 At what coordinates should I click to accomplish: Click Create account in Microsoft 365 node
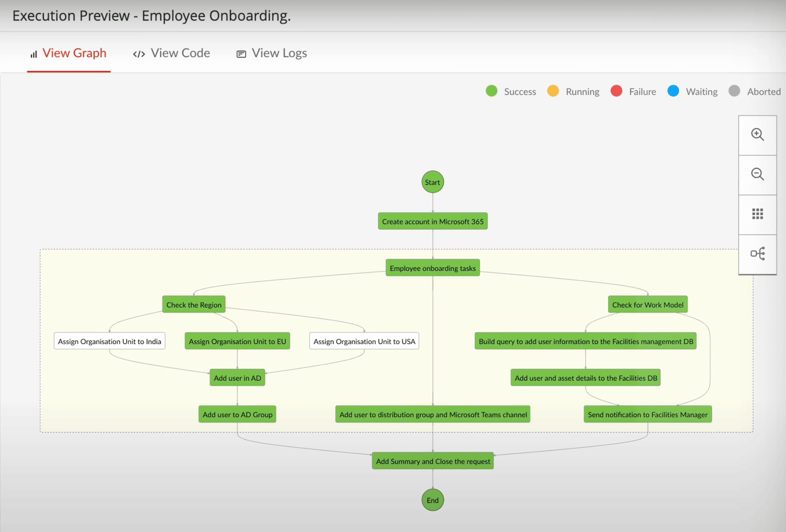click(x=432, y=221)
